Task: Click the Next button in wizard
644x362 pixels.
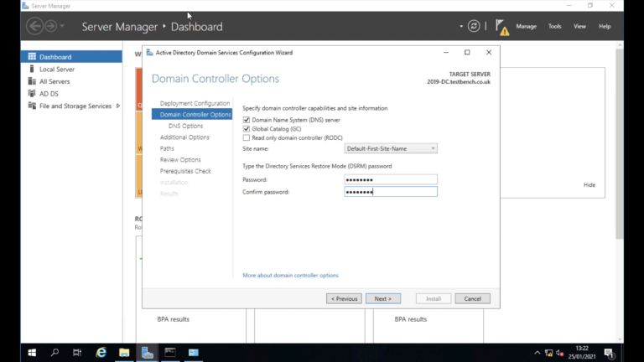Action: (x=382, y=298)
